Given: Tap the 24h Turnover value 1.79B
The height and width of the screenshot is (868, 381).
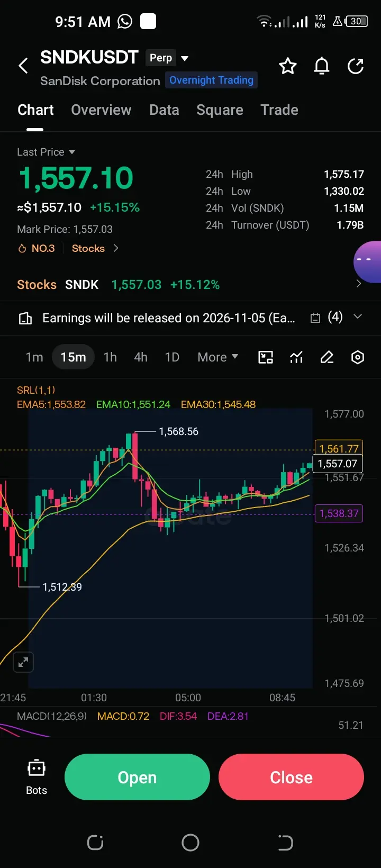Looking at the screenshot, I should click(x=350, y=225).
